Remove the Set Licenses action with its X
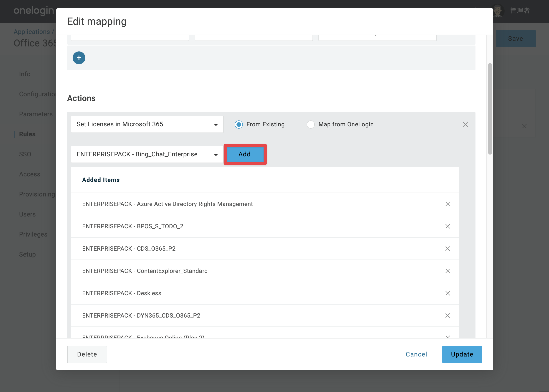The height and width of the screenshot is (392, 549). coord(465,124)
